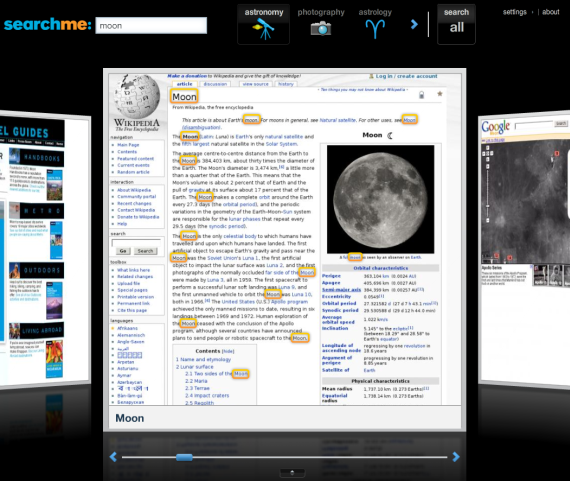Open settings link

(x=514, y=12)
